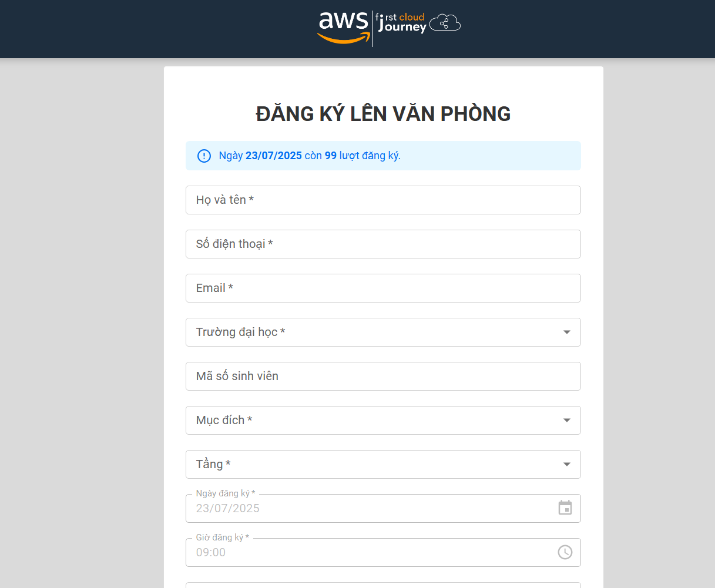
Task: Open the calendar picker icon for Ngày đăng ký
Action: pos(565,508)
